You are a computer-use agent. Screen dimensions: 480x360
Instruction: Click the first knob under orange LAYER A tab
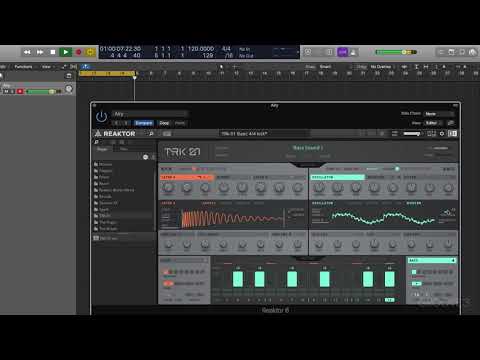point(168,188)
